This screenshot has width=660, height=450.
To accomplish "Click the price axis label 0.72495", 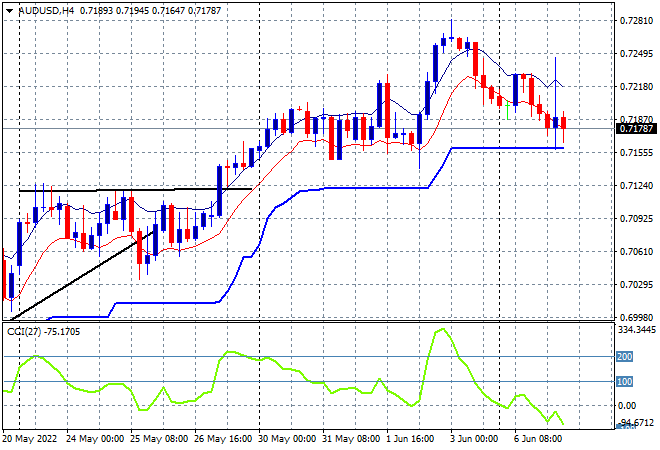I will (636, 53).
